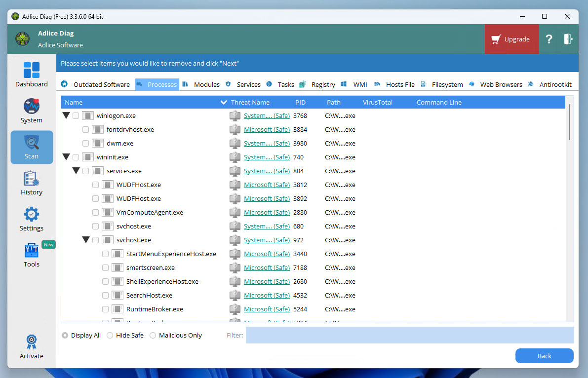Image resolution: width=588 pixels, height=378 pixels.
Task: Check the smartscreen.exe checkbox
Action: 106,268
